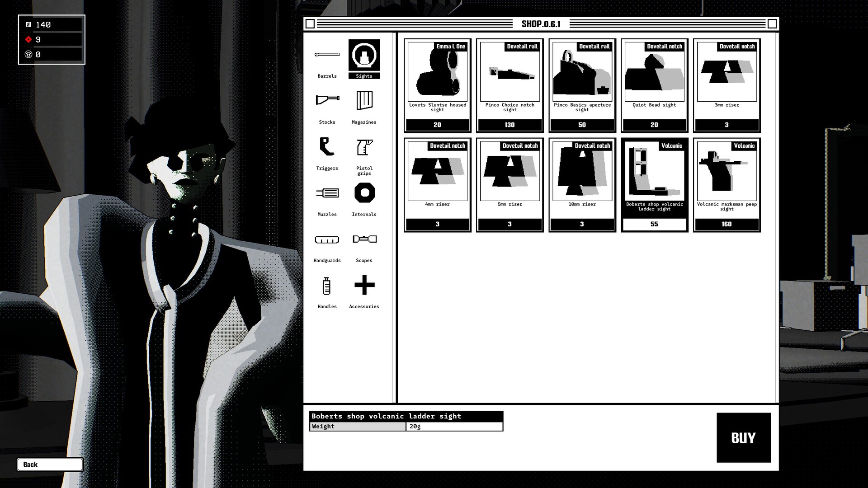Click the SHOP.0.6.1 title text

541,24
